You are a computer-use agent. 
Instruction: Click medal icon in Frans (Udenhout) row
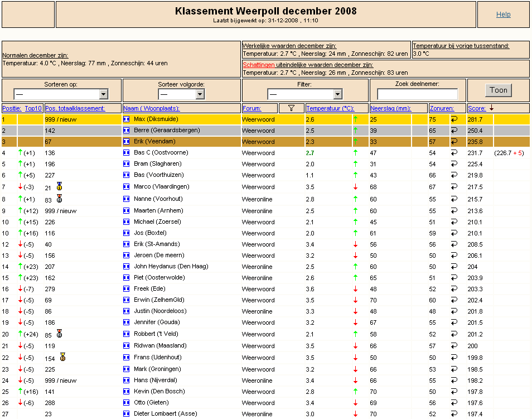(62, 357)
